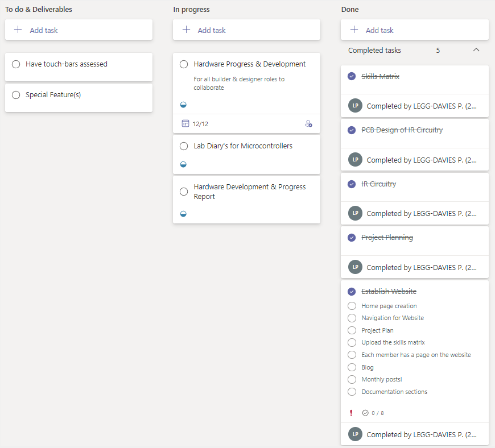
Task: Uncheck the completed 'Project Planning' task
Action: click(352, 238)
